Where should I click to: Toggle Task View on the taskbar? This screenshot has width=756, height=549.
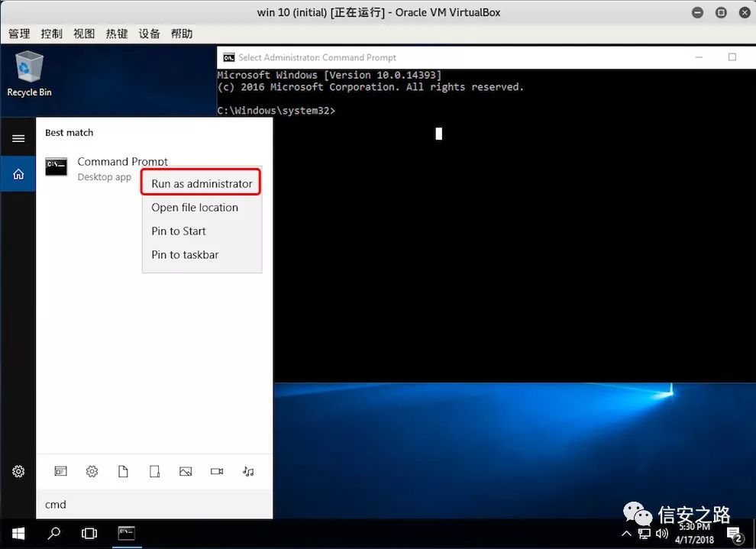point(89,533)
